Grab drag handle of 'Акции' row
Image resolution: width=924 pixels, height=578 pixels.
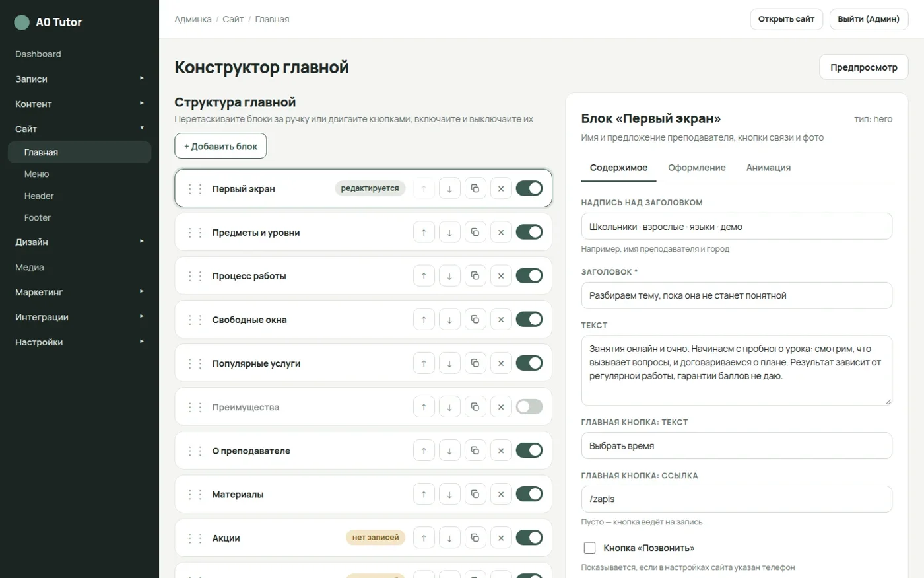[195, 538]
